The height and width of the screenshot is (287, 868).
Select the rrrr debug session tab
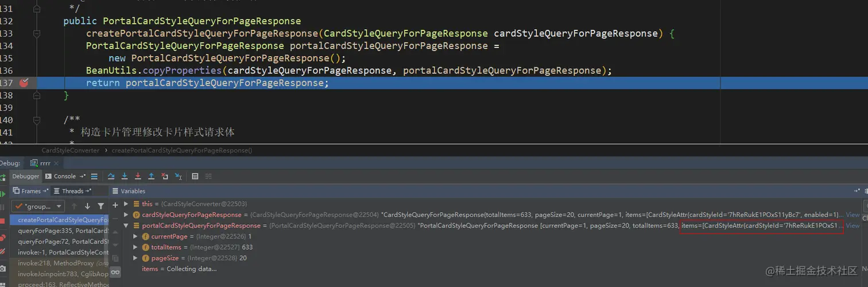pos(45,163)
